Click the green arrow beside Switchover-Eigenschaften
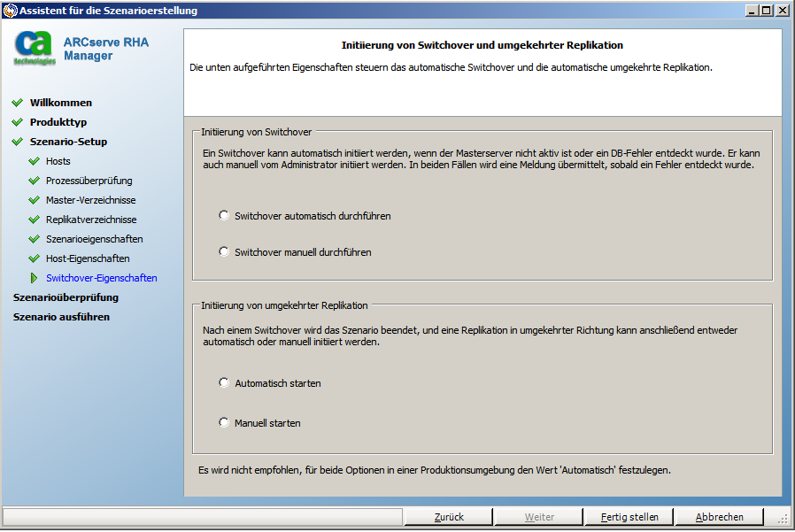 pos(34,278)
